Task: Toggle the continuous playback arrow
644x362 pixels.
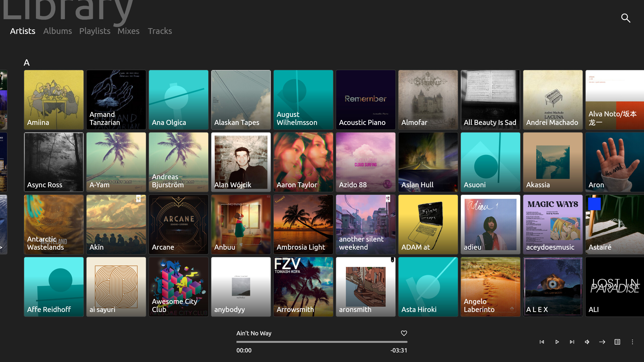Action: point(602,342)
